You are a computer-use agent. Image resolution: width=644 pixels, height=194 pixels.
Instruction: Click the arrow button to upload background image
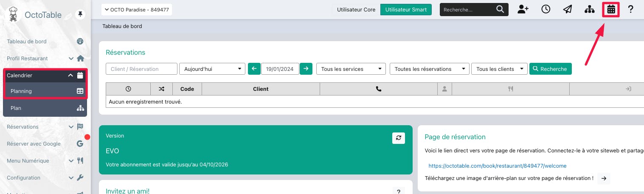coord(604,178)
